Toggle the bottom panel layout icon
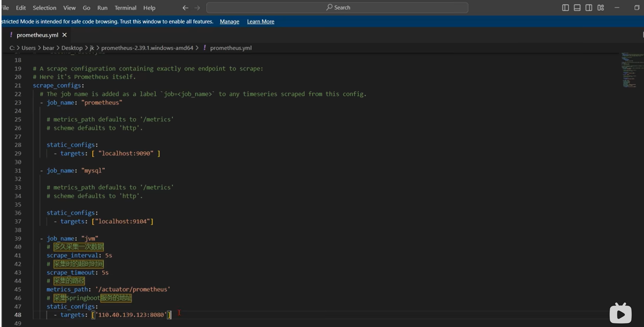Viewport: 644px width, 327px height. coord(577,8)
